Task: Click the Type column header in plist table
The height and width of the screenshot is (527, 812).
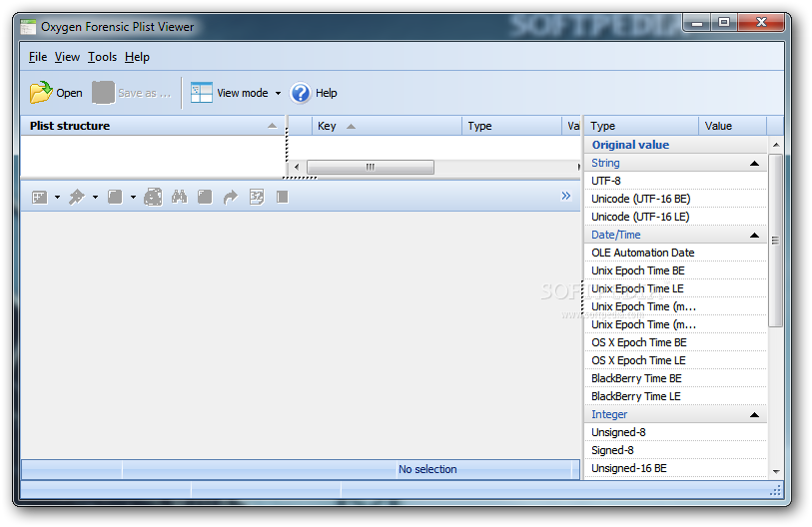Action: coord(511,126)
